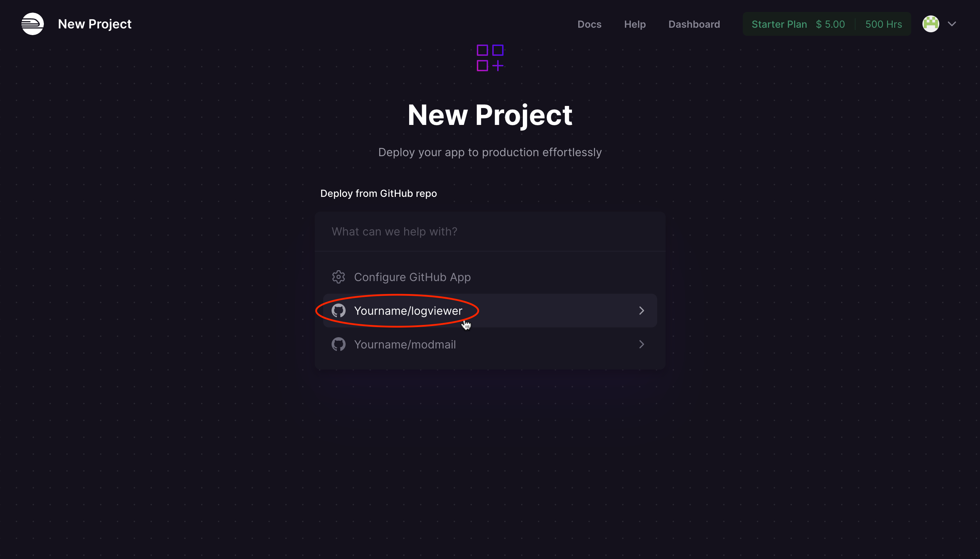Click the $ 5.00 credit balance
The image size is (980, 559).
[830, 24]
